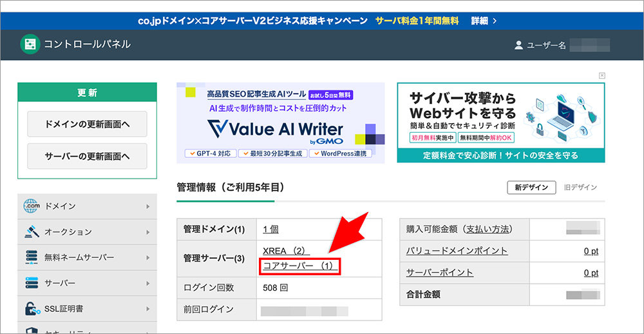This screenshot has width=644, height=334.
Task: Open the SSL証明書 sidebar menu
Action: click(87, 309)
